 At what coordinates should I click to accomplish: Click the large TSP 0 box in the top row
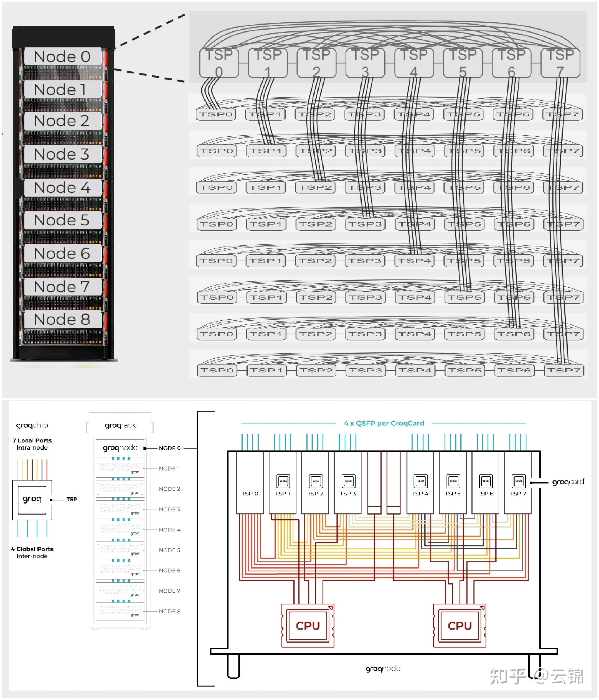click(x=219, y=63)
